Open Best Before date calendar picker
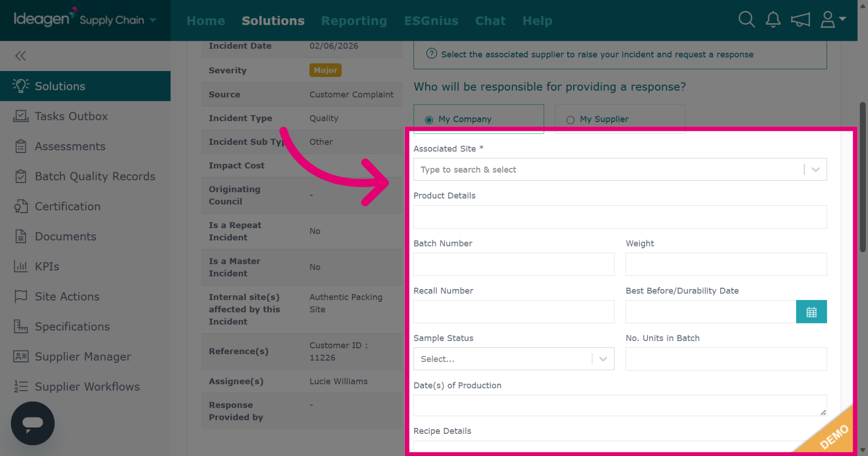Viewport: 868px width, 456px height. 811,312
